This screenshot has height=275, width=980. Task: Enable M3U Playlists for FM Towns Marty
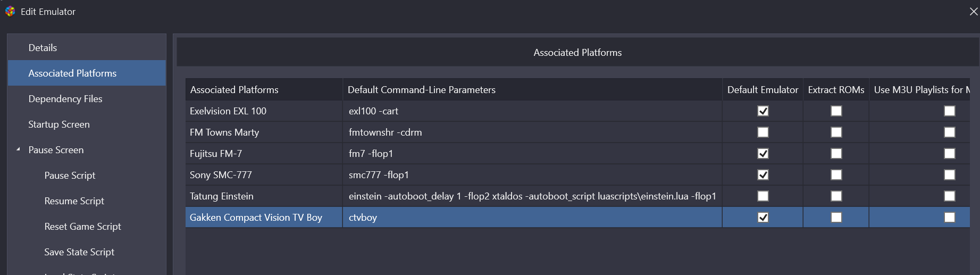pyautogui.click(x=950, y=132)
